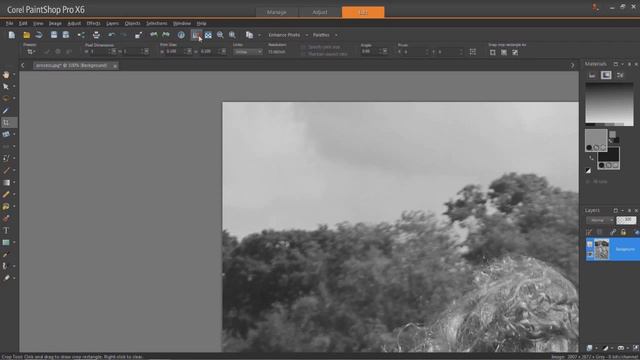Image resolution: width=640 pixels, height=360 pixels.
Task: Open the File menu
Action: (x=9, y=24)
